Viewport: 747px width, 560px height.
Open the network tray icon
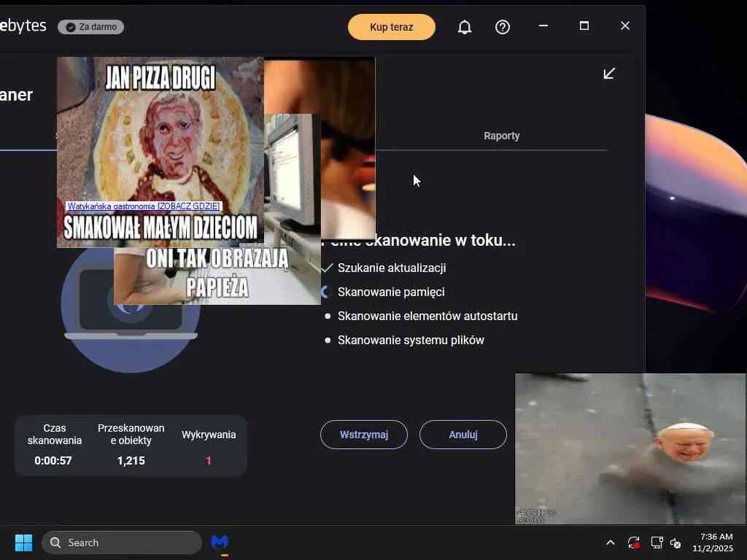[657, 542]
